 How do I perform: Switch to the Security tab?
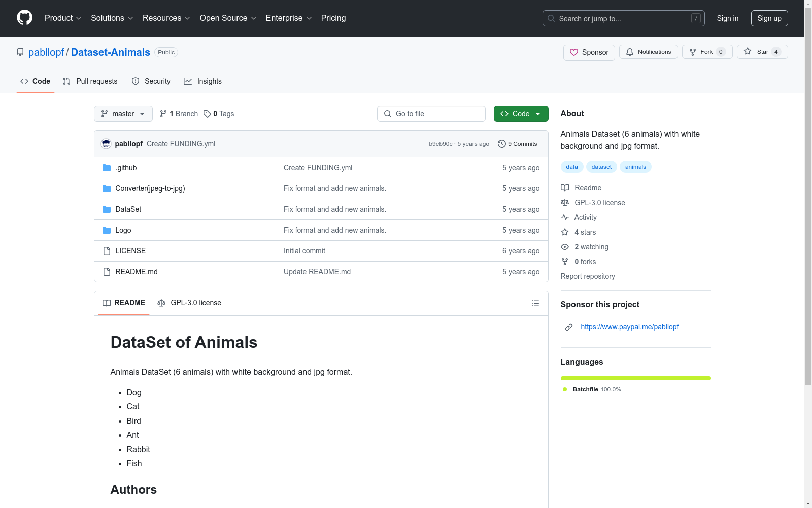click(x=151, y=81)
